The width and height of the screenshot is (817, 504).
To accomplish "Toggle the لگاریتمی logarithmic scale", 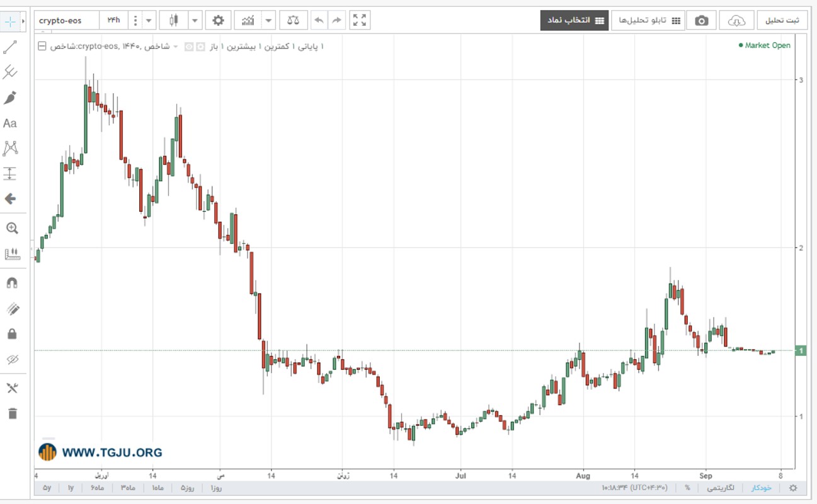I will click(721, 488).
